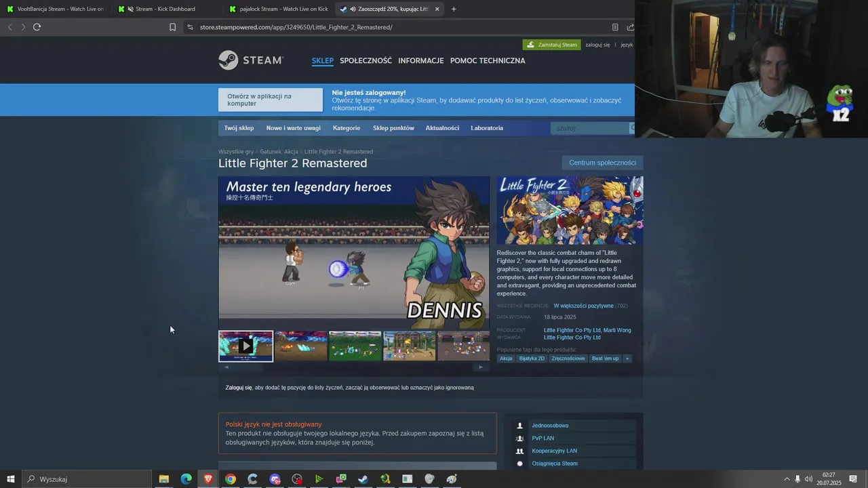Click Otwórz w aplikacji na komputer button

click(x=271, y=100)
